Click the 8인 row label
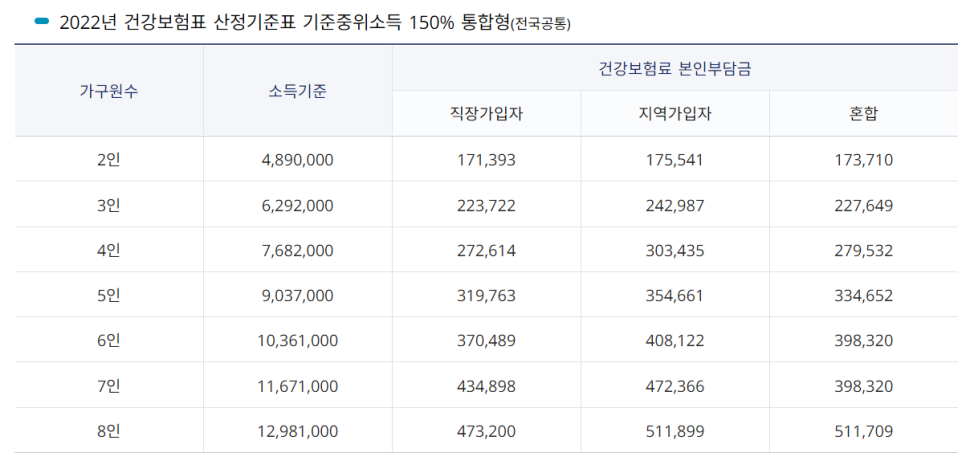 [109, 431]
